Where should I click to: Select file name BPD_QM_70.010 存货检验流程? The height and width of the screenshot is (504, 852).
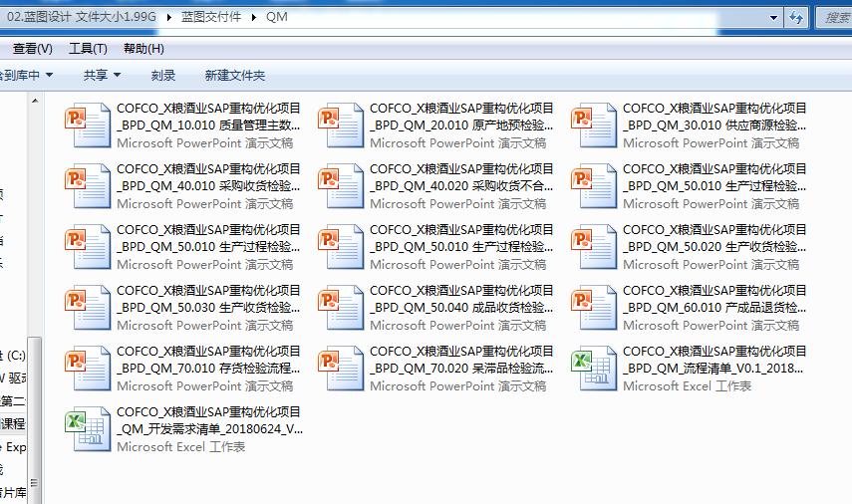[x=208, y=361]
